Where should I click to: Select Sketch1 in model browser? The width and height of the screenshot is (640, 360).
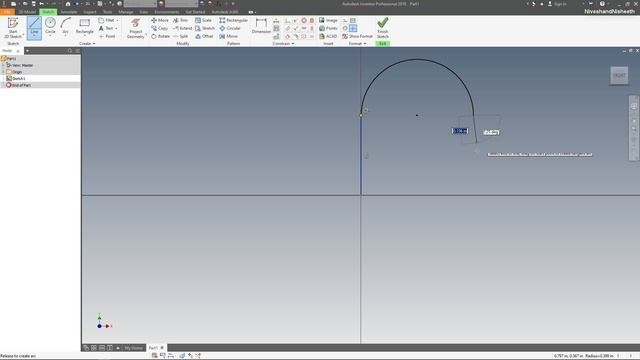pyautogui.click(x=16, y=78)
